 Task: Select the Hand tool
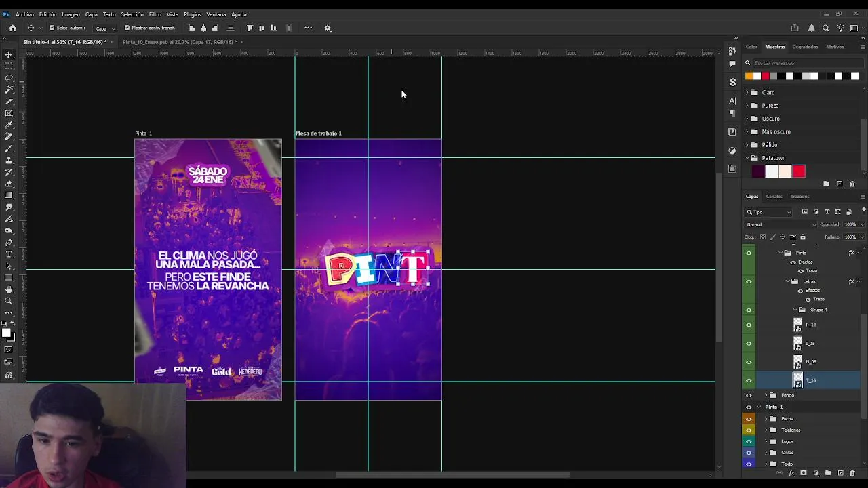coord(9,289)
